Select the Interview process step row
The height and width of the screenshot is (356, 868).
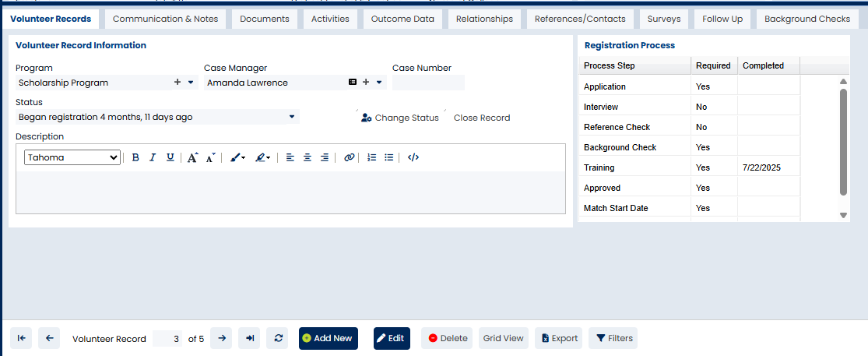689,107
